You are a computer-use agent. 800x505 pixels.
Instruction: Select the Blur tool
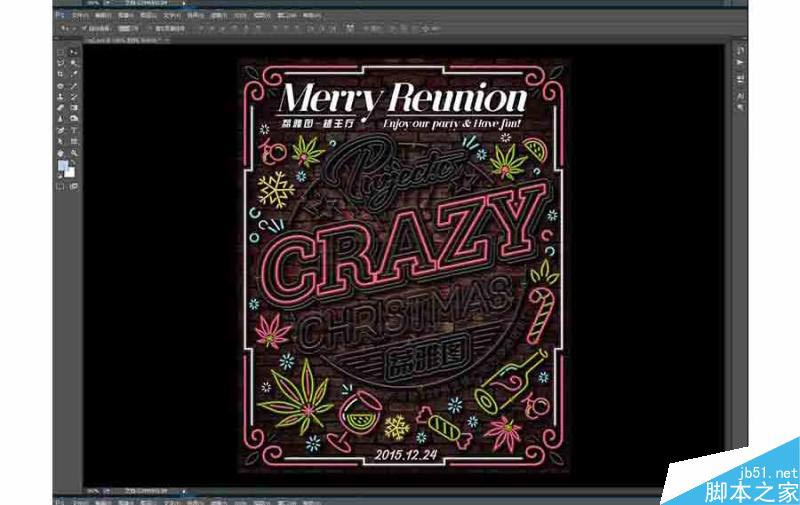(61, 119)
